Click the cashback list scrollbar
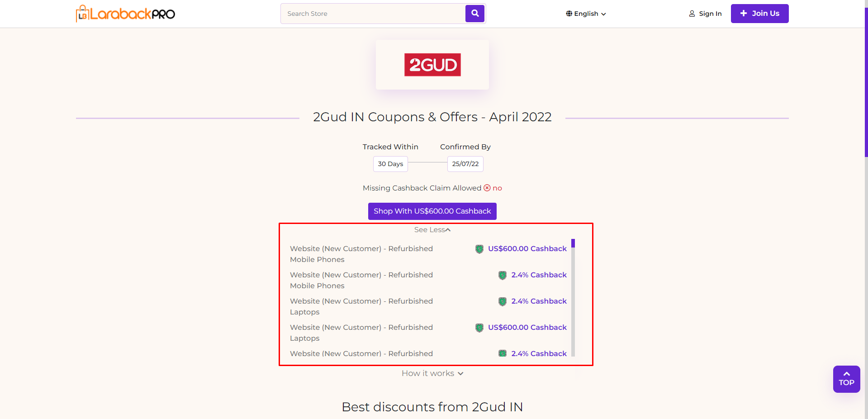 pos(573,299)
